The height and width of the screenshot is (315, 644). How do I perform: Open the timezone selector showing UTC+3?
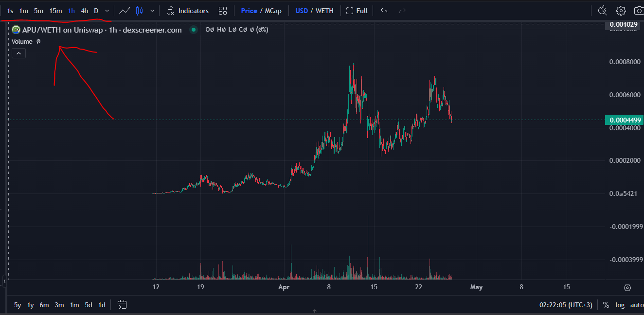(x=566, y=305)
